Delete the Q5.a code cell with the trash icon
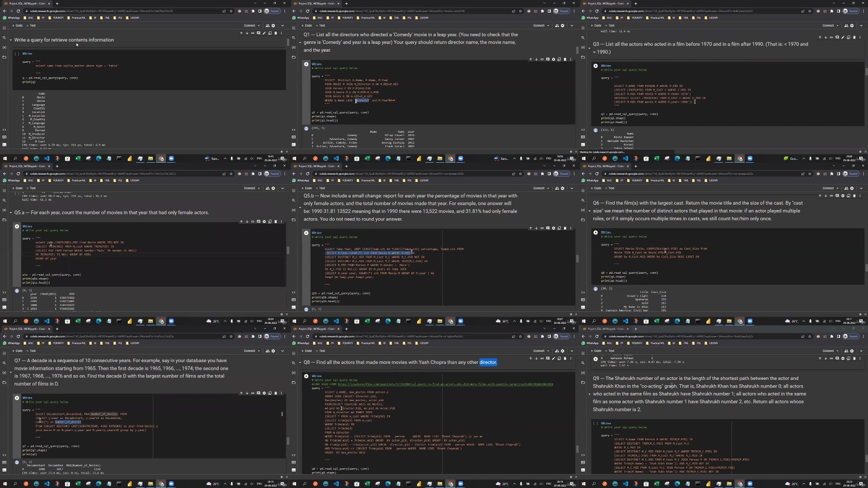The image size is (868, 488). [x=276, y=222]
